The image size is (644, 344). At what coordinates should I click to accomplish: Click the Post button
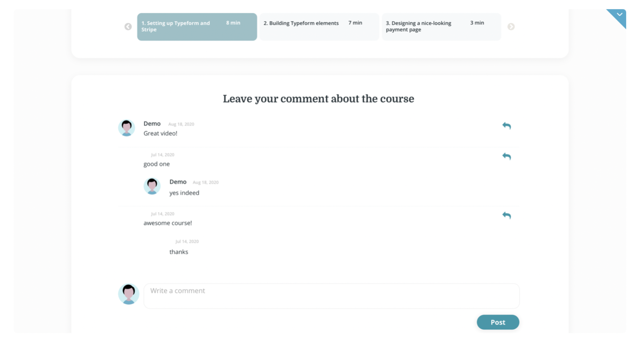click(498, 322)
